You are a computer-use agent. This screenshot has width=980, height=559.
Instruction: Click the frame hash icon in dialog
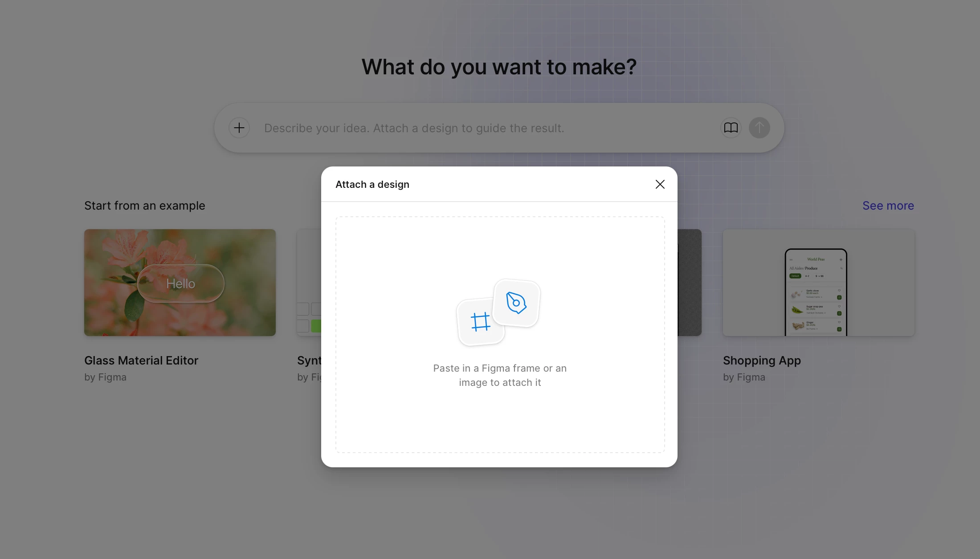[480, 322]
